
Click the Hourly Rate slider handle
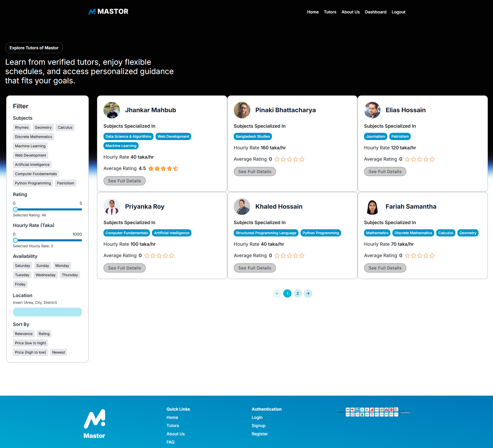point(15,240)
